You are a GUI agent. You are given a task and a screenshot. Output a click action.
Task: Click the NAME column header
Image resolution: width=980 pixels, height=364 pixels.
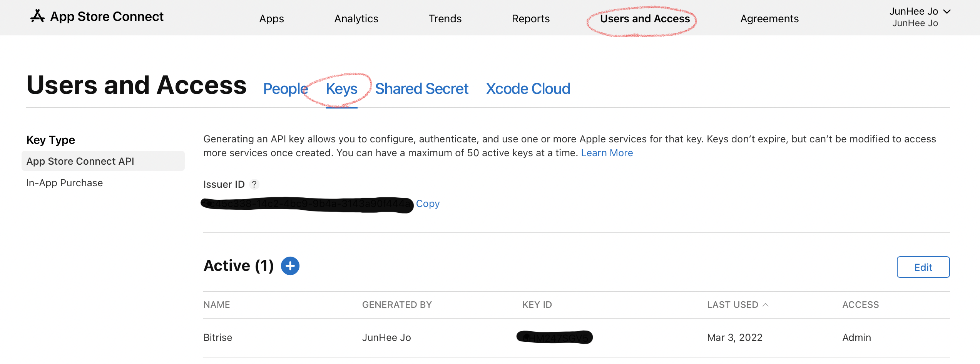click(x=217, y=305)
